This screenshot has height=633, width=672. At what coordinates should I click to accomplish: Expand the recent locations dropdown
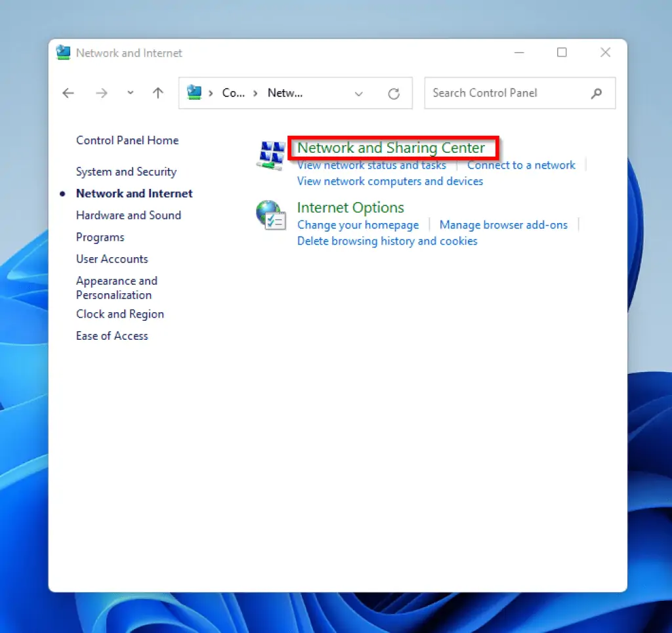(x=130, y=93)
